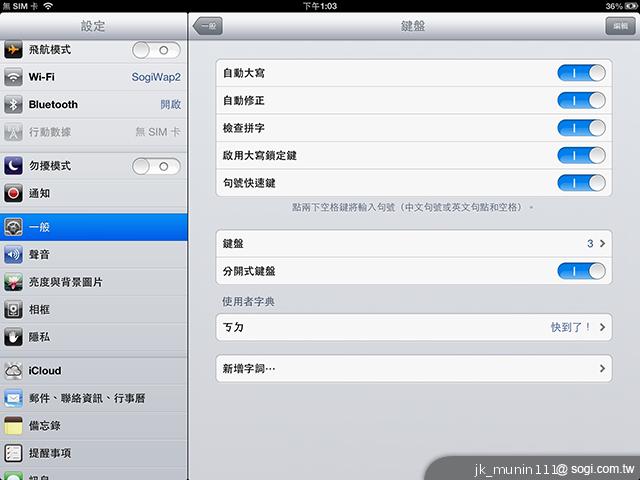The width and height of the screenshot is (640, 480).
Task: Go back to General 一般 button
Action: tap(208, 26)
